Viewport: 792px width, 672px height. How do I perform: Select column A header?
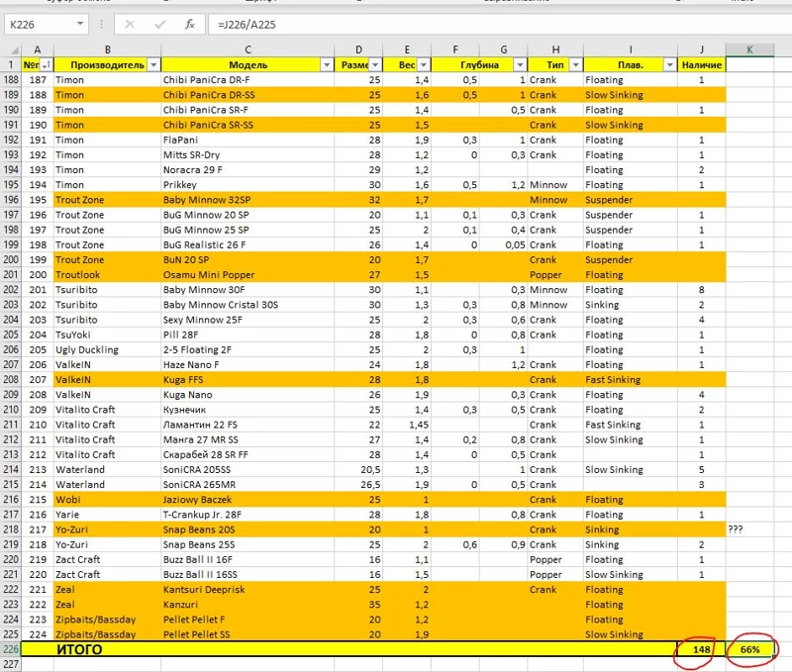coord(38,49)
